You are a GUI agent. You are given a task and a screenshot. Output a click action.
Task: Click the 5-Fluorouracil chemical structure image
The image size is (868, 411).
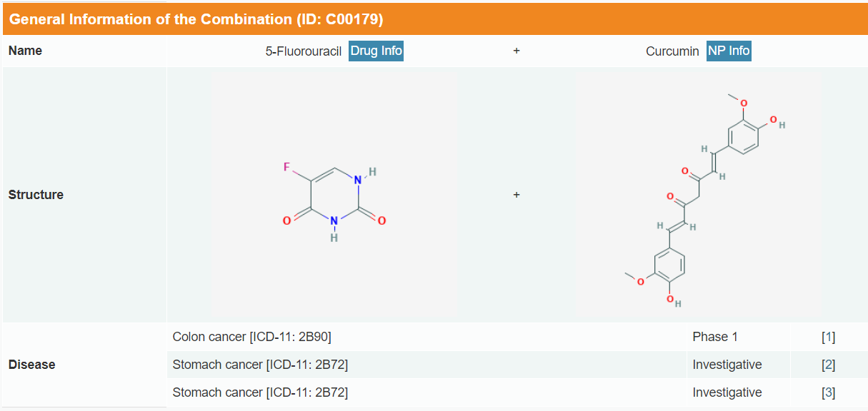(334, 195)
